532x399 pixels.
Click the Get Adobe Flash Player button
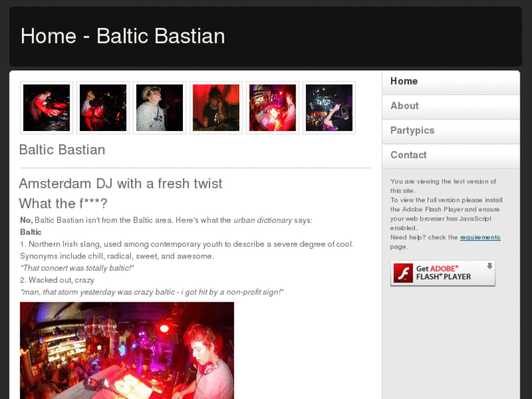443,273
